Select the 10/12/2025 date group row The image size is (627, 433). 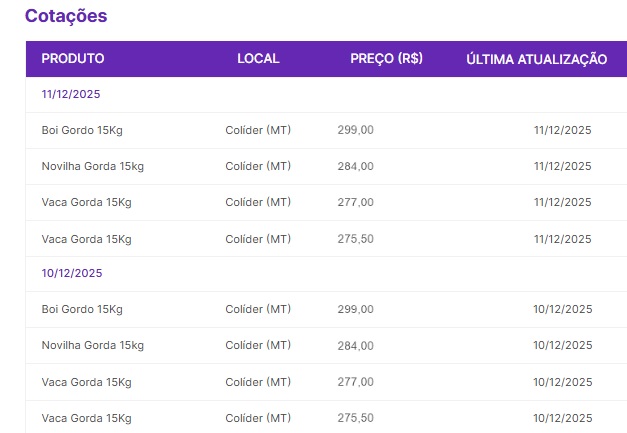pyautogui.click(x=71, y=273)
